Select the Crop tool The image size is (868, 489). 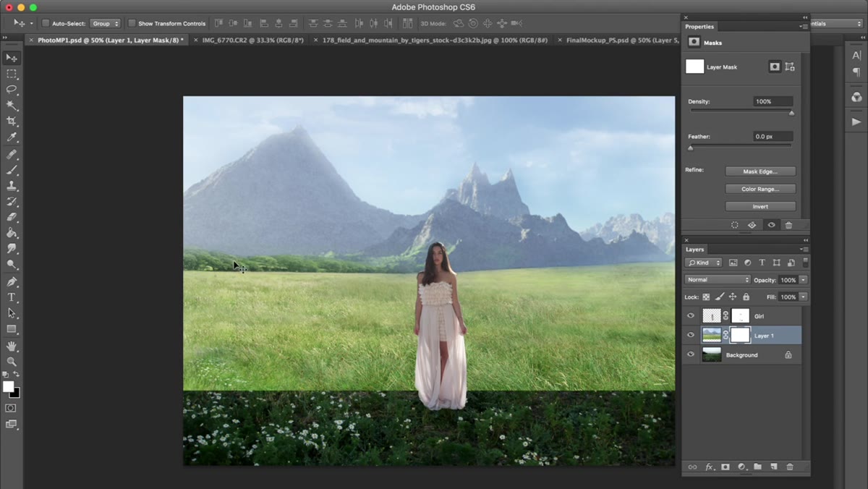(12, 122)
